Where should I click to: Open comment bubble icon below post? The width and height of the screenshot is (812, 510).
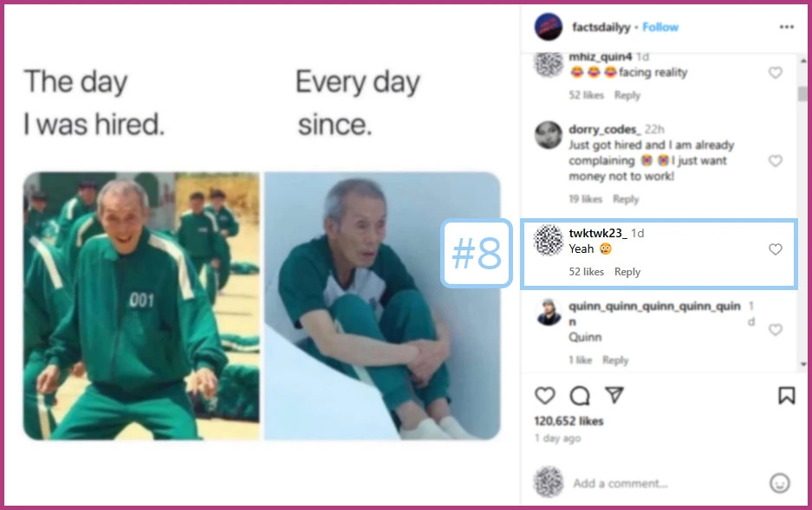580,396
